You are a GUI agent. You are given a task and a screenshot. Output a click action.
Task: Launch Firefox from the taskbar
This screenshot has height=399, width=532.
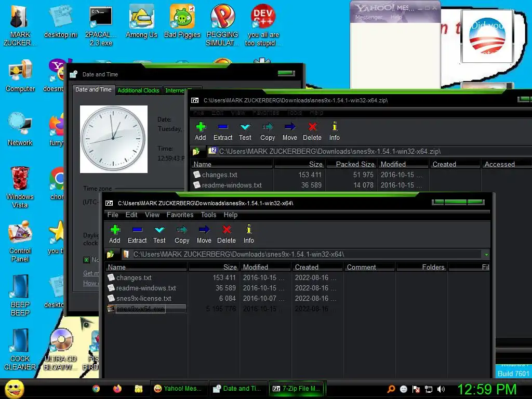pos(117,389)
